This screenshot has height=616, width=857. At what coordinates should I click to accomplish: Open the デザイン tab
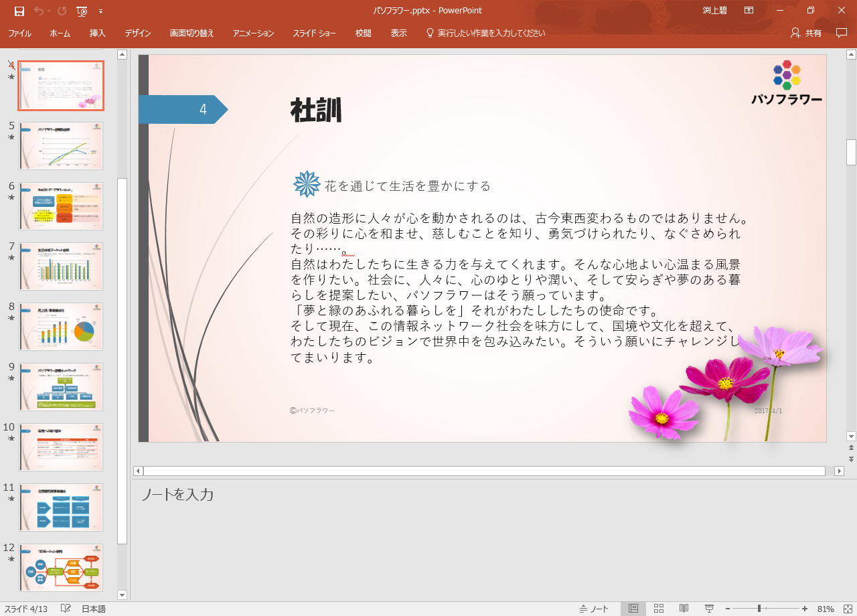(137, 33)
